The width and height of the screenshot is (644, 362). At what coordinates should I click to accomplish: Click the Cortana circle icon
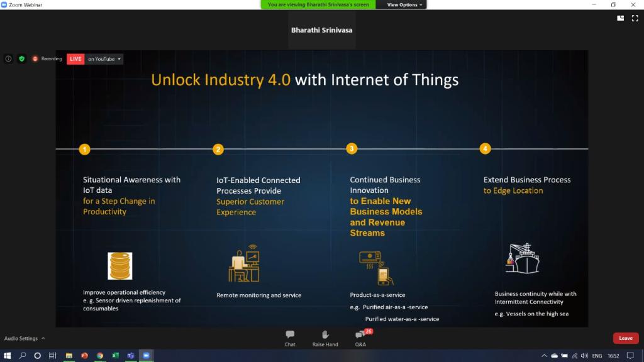tap(37, 356)
